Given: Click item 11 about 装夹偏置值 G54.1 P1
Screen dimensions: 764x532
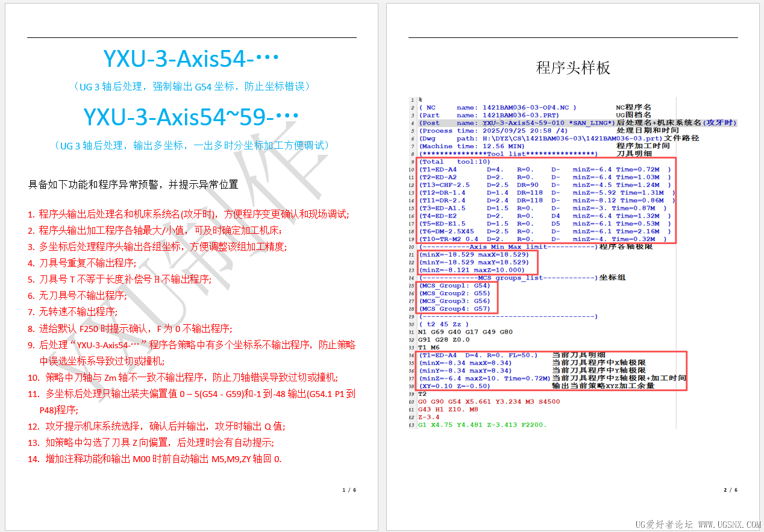Looking at the screenshot, I should (x=192, y=402).
